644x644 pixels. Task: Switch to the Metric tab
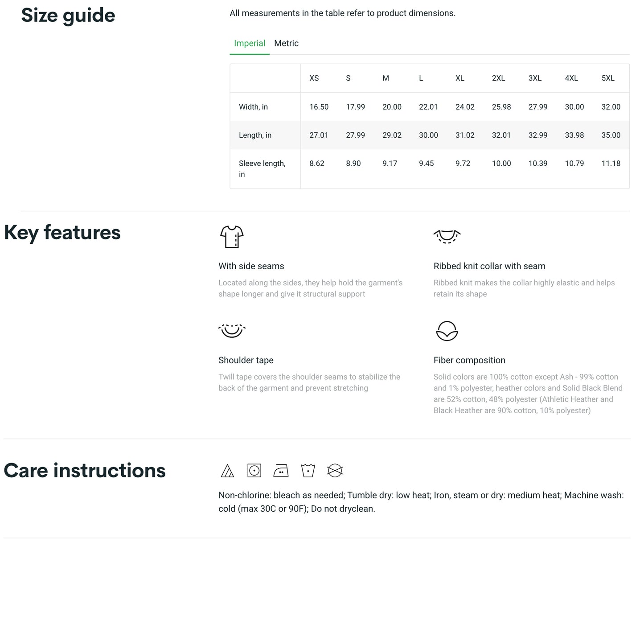tap(286, 43)
